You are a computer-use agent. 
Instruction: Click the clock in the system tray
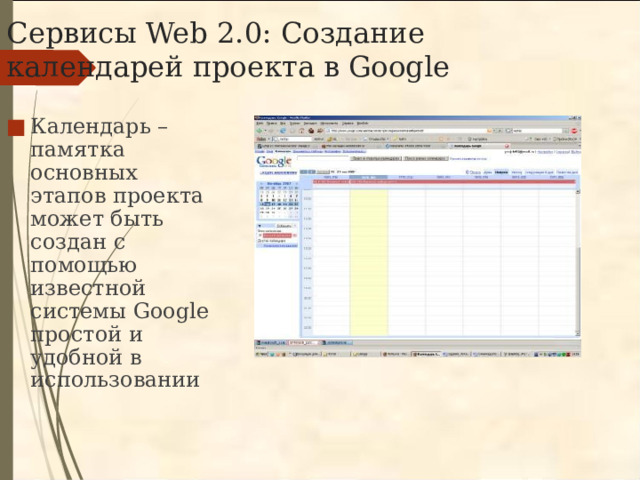coord(576,354)
